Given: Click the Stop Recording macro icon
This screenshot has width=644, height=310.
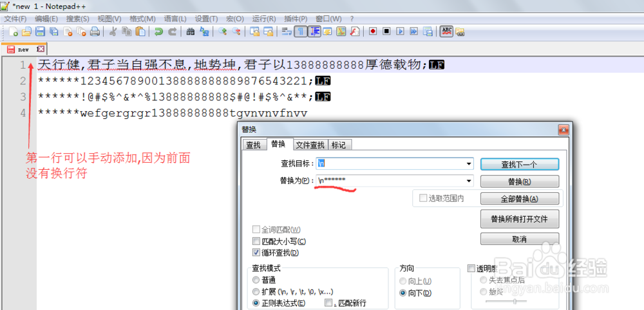Looking at the screenshot, I should 386,32.
